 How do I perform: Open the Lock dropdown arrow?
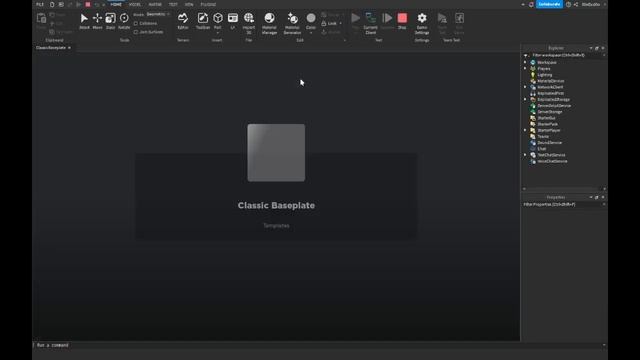coord(340,24)
